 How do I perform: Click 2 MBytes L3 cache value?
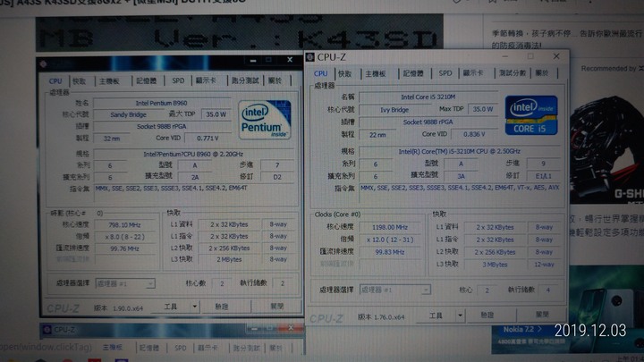coord(229,259)
